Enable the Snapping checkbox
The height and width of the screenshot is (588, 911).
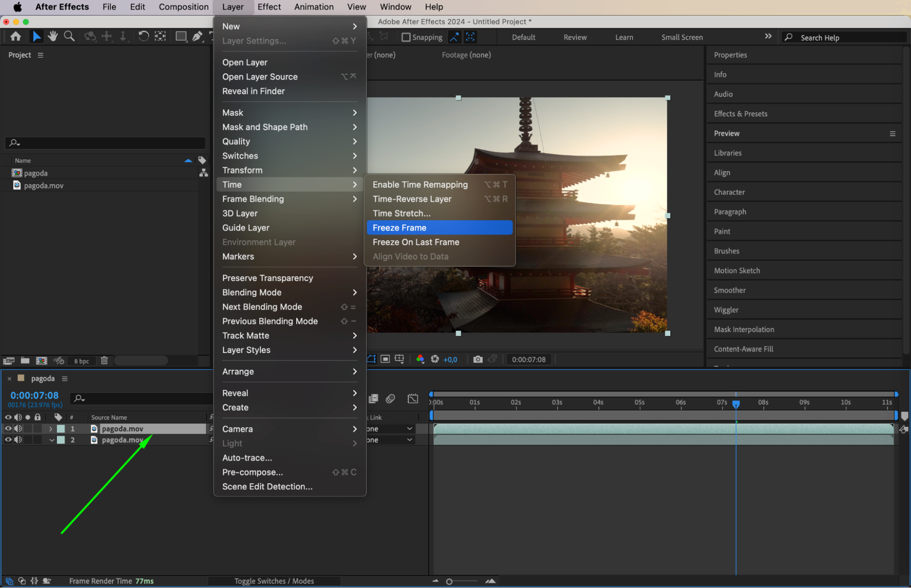click(406, 37)
